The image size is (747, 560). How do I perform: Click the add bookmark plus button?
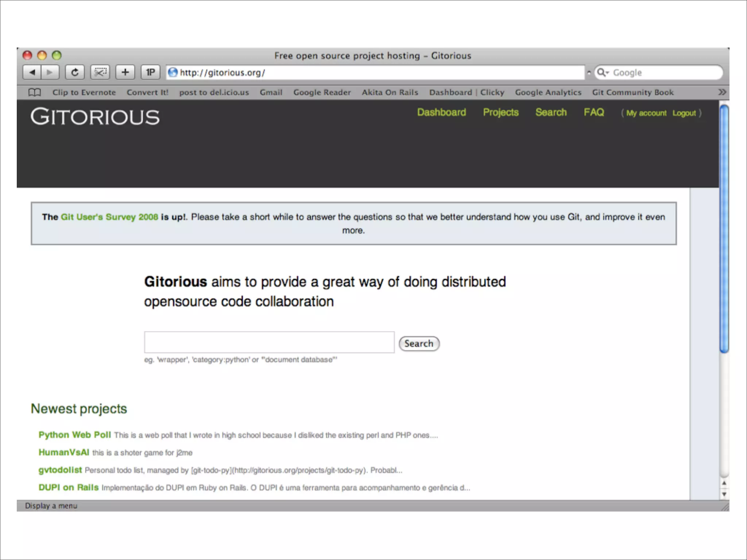tap(125, 72)
